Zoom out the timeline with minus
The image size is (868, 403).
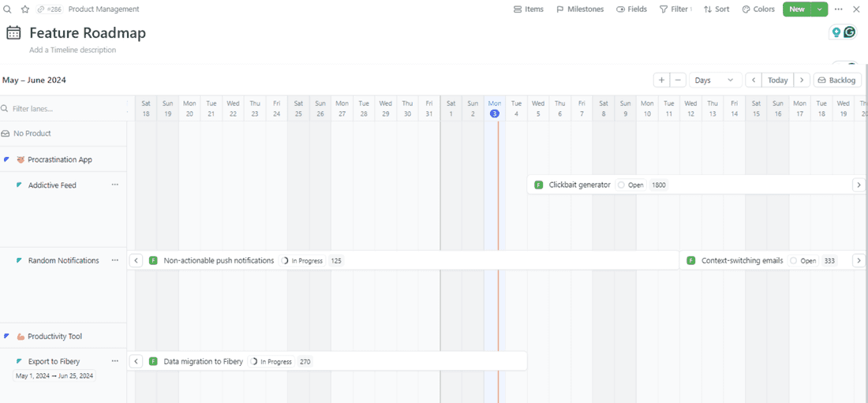click(678, 80)
